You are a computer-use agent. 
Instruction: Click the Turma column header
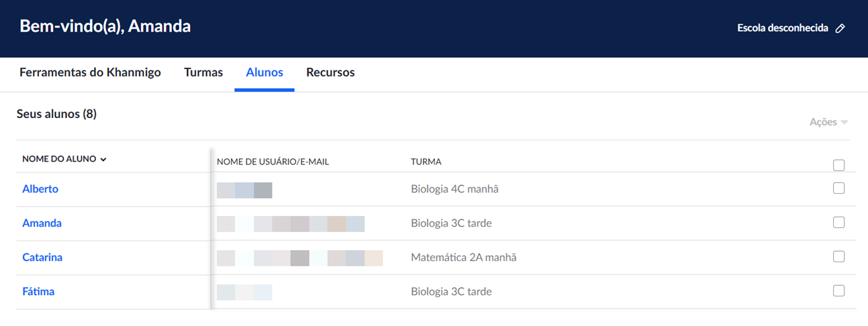point(426,162)
